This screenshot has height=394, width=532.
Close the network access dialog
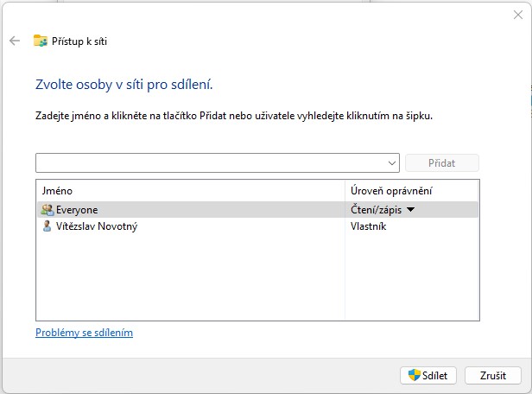pos(516,14)
